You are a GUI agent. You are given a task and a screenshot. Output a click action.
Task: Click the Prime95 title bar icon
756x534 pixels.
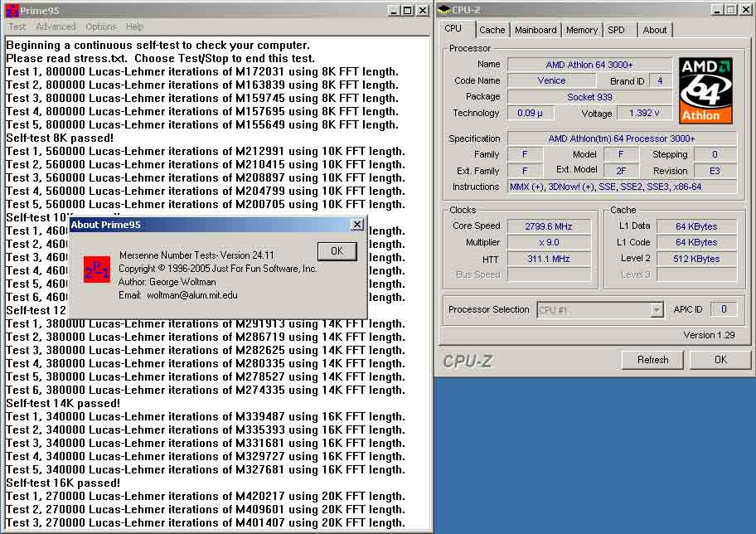(12, 10)
